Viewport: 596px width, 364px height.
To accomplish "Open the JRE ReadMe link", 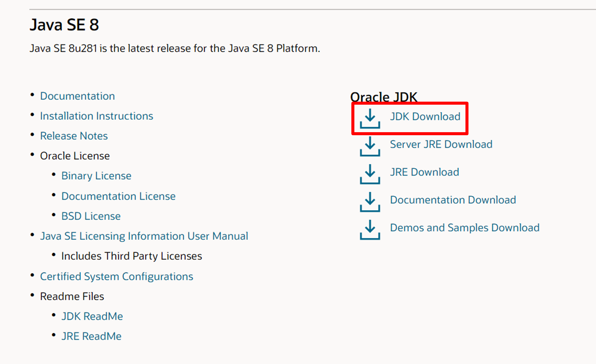I will click(x=92, y=336).
